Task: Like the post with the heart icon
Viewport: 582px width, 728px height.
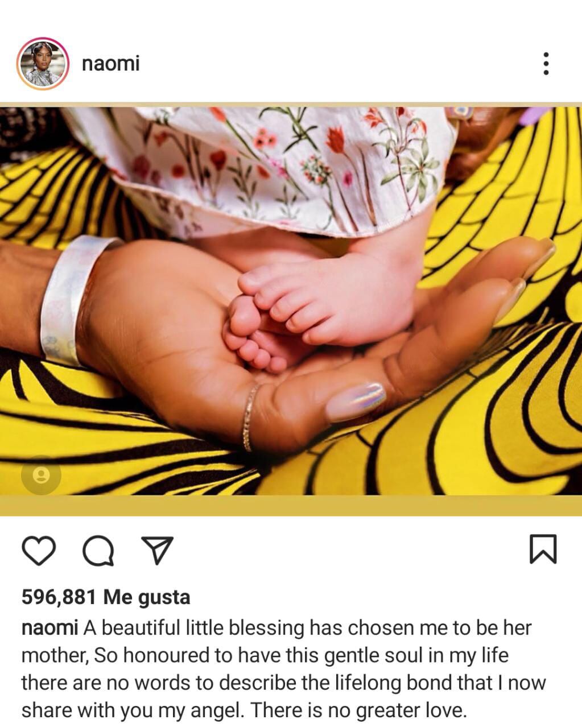Action: click(39, 550)
